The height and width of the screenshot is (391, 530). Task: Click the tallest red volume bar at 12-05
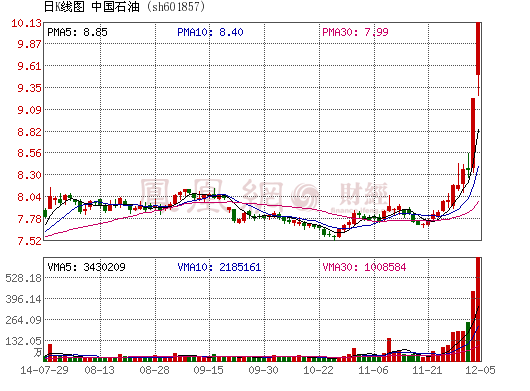(478, 309)
